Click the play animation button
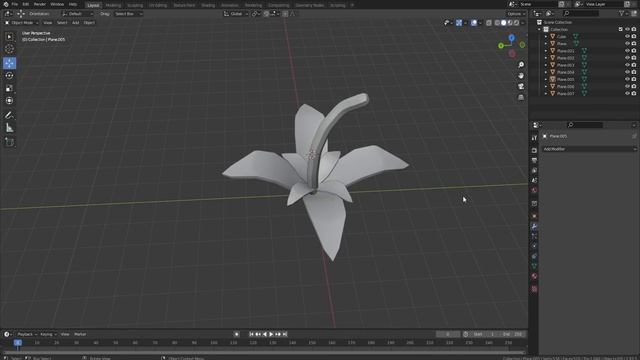The width and height of the screenshot is (640, 360). point(271,334)
